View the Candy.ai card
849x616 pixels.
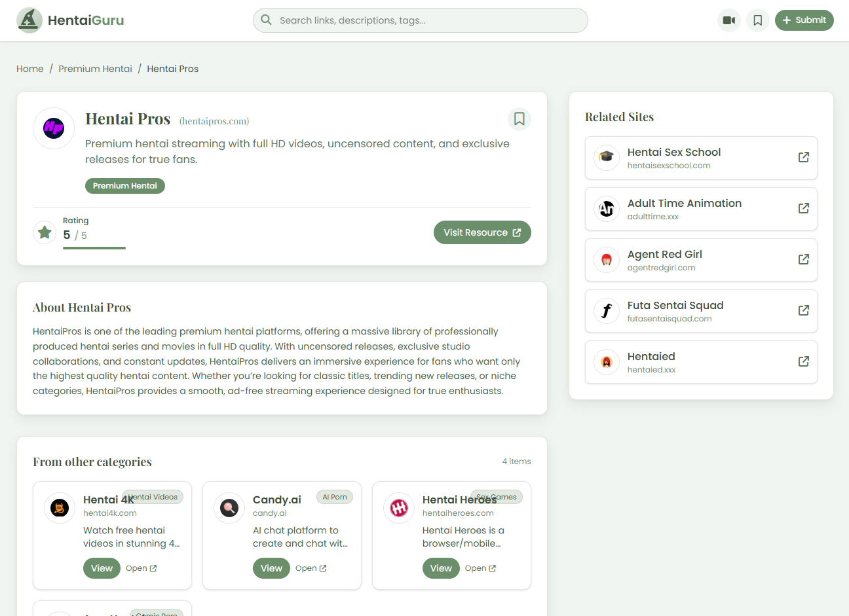tap(271, 568)
